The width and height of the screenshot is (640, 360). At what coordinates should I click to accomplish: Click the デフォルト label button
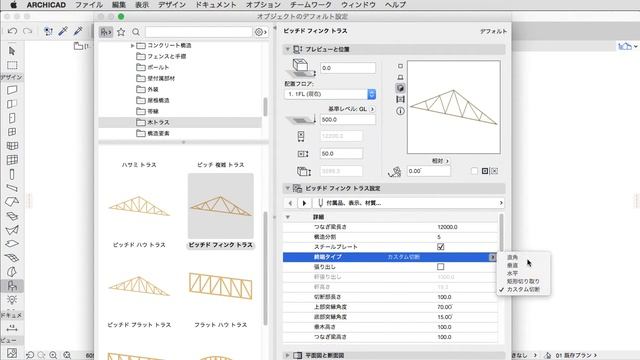coord(493,31)
